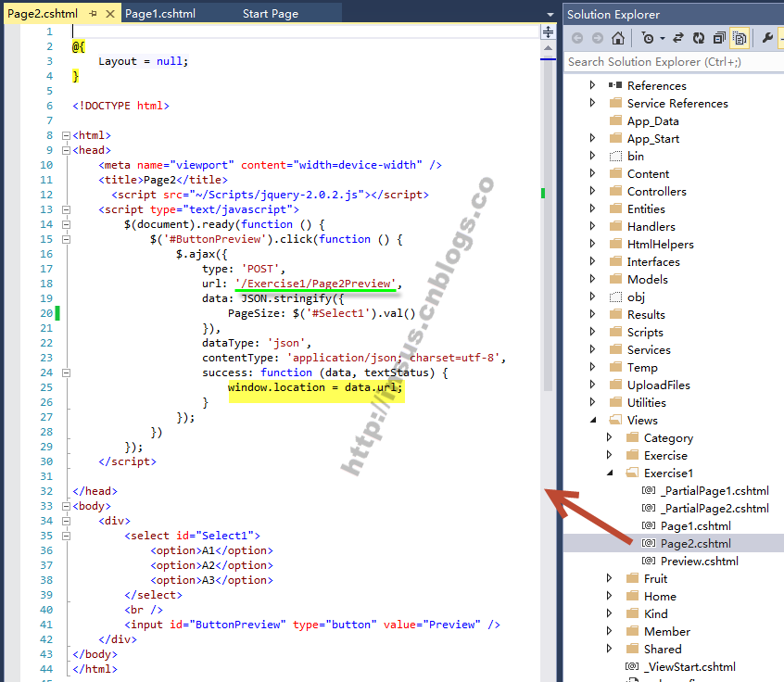Select the Fruit folder under Views

[655, 578]
